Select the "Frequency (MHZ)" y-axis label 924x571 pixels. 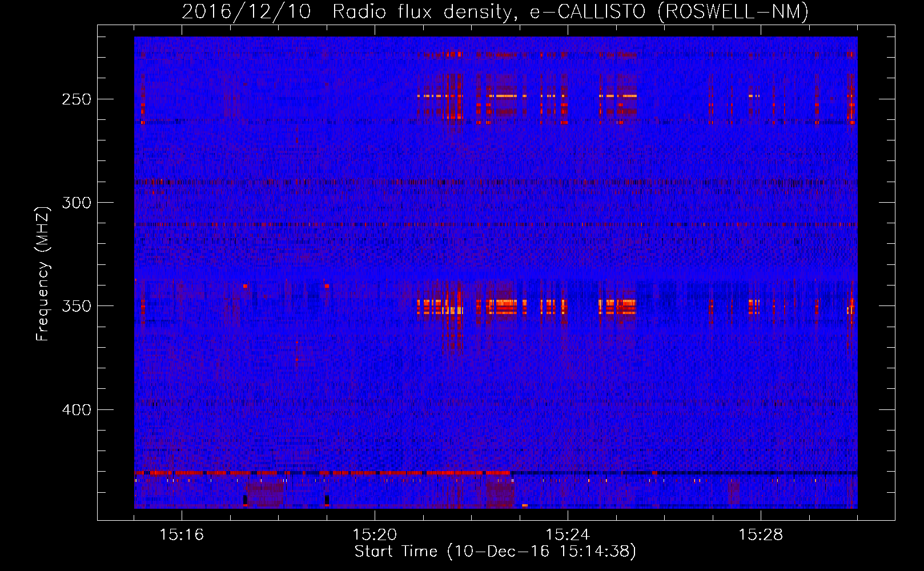tap(43, 274)
